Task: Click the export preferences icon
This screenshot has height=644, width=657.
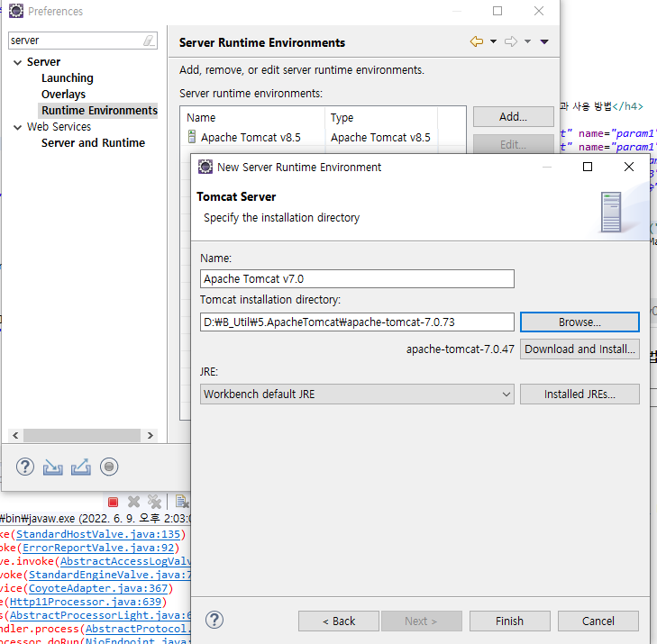Action: (81, 467)
